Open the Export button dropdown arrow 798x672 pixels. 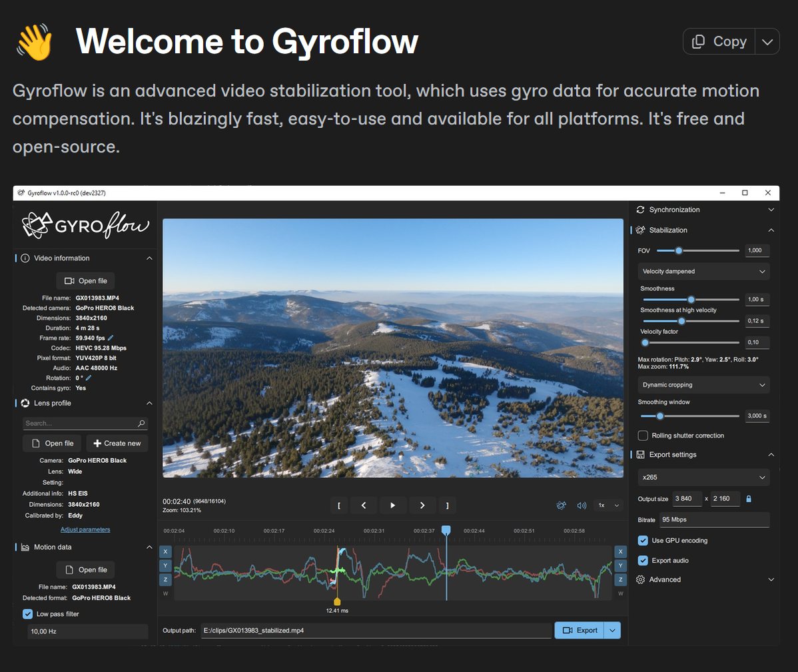[612, 630]
